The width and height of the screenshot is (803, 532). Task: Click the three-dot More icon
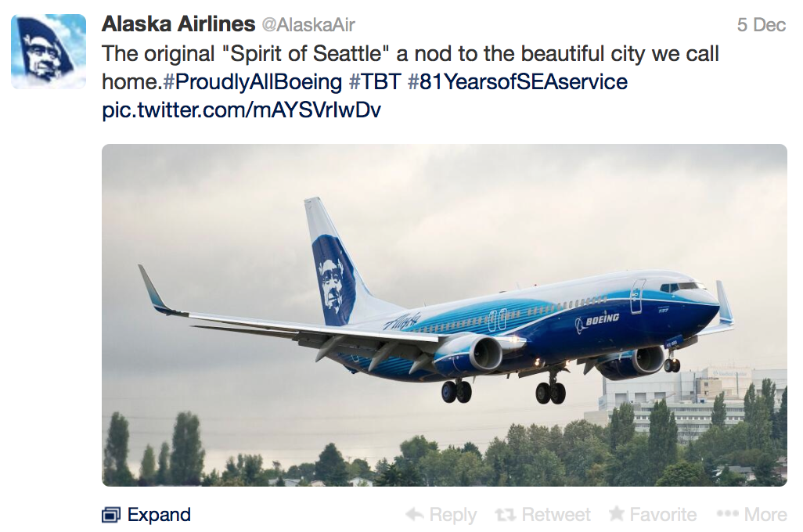click(x=727, y=515)
